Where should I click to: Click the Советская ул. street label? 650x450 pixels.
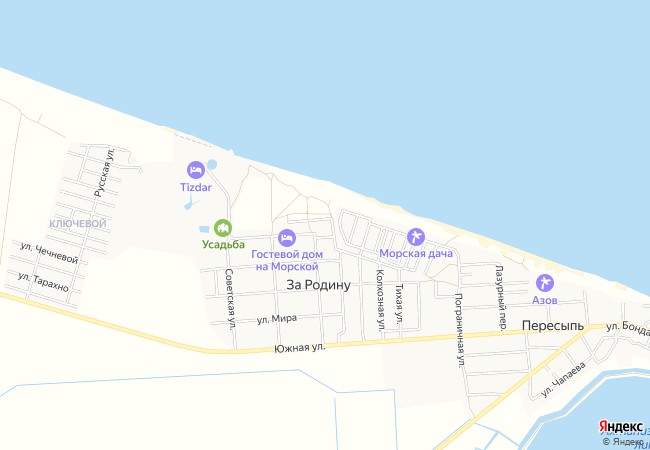229,299
